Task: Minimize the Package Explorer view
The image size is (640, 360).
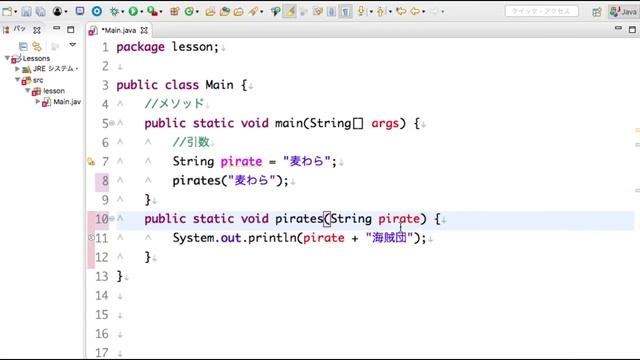Action: tap(56, 28)
